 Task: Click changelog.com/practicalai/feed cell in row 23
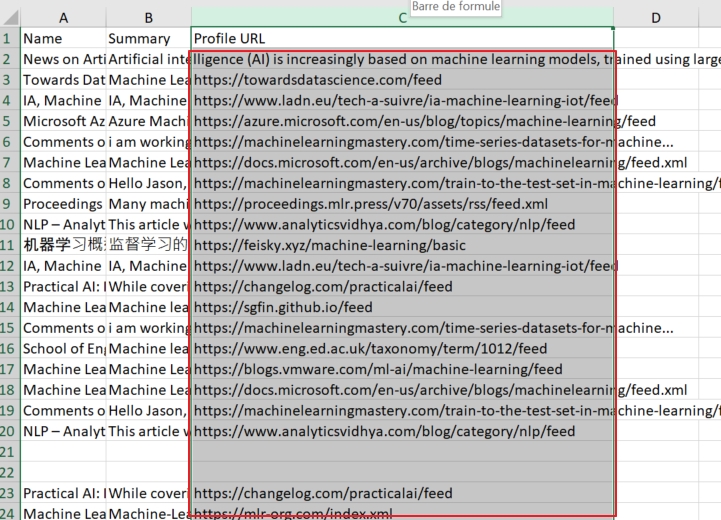tap(402, 493)
